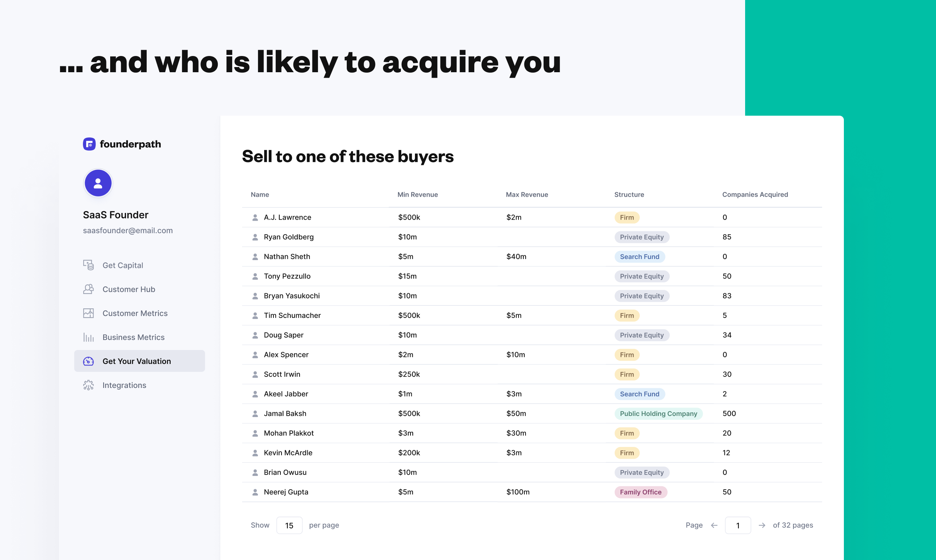This screenshot has width=936, height=560.
Task: Open the Customer Hub menu entry
Action: pos(129,289)
